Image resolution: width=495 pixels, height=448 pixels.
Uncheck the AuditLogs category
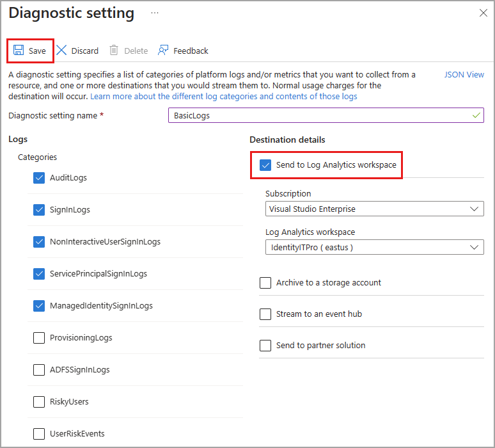tap(39, 178)
